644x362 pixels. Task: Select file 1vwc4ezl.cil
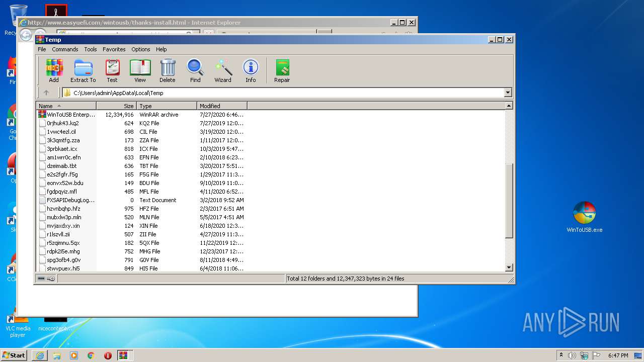click(x=61, y=132)
